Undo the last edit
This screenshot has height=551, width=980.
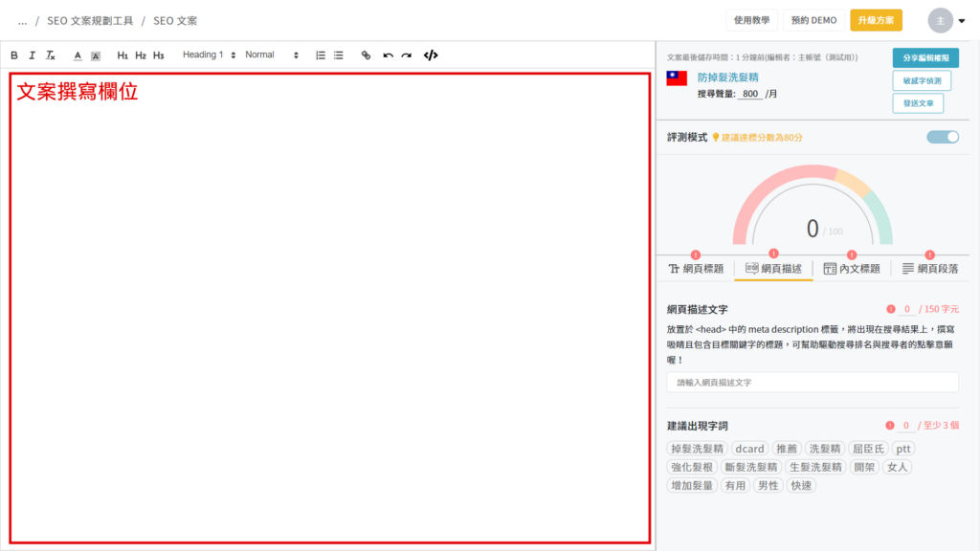click(x=388, y=55)
